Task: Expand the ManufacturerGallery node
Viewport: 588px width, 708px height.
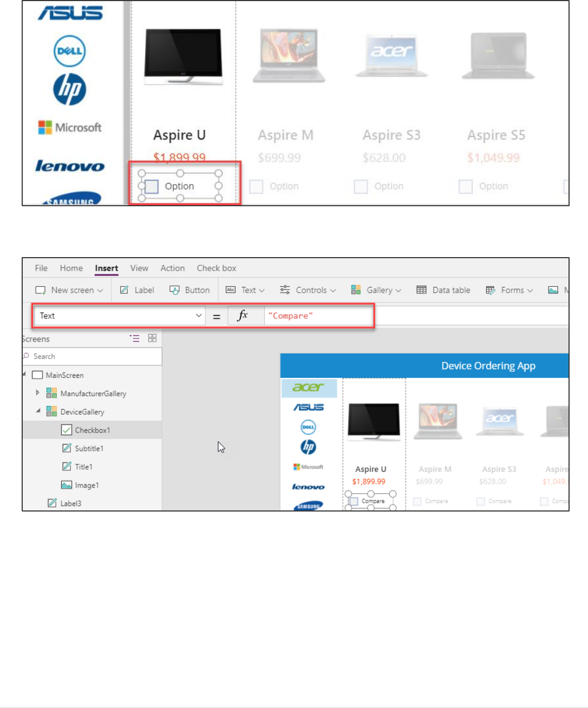Action: (x=37, y=392)
